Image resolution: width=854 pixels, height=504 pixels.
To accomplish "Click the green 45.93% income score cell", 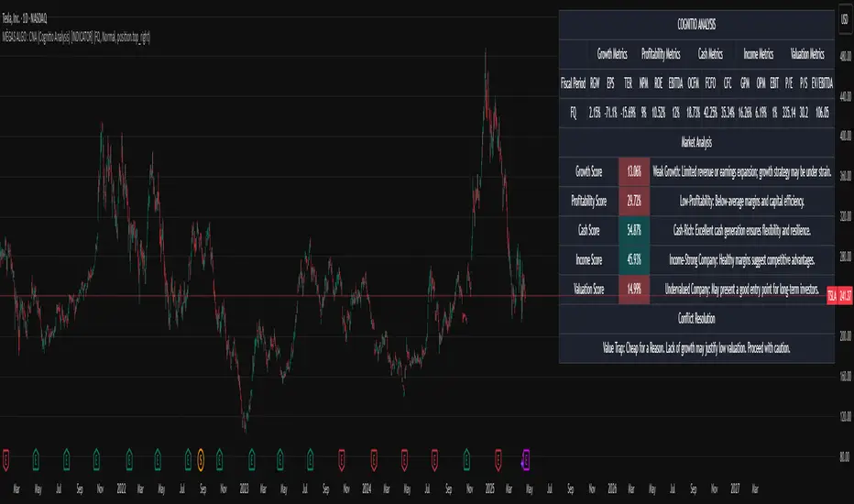I will [x=634, y=260].
